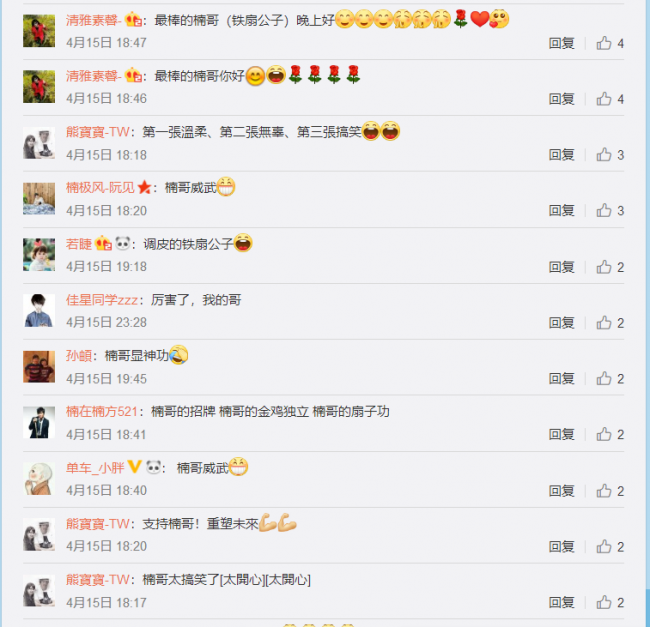Open 楠在楠方521's profile via username
The width and height of the screenshot is (650, 627).
[x=102, y=412]
